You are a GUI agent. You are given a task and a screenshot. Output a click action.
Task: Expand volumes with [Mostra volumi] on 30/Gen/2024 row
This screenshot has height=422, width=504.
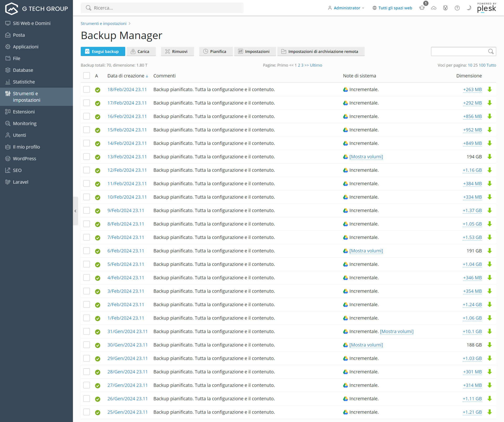tap(366, 345)
